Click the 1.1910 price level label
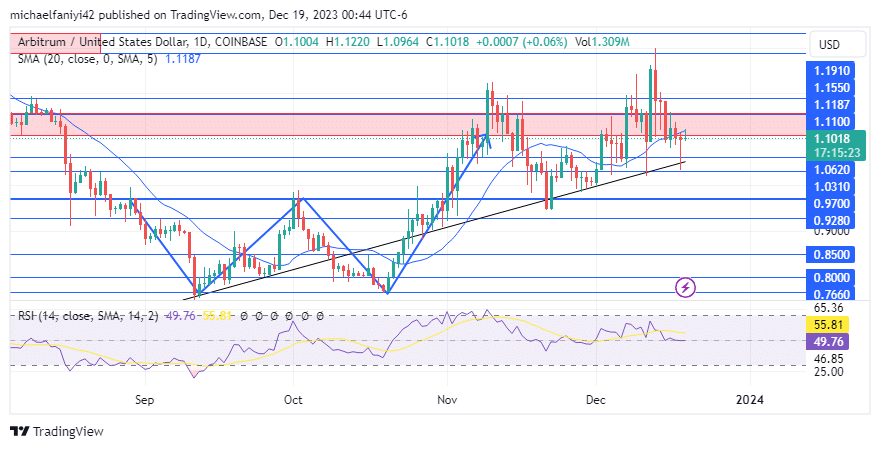This screenshot has width=880, height=449. [831, 71]
